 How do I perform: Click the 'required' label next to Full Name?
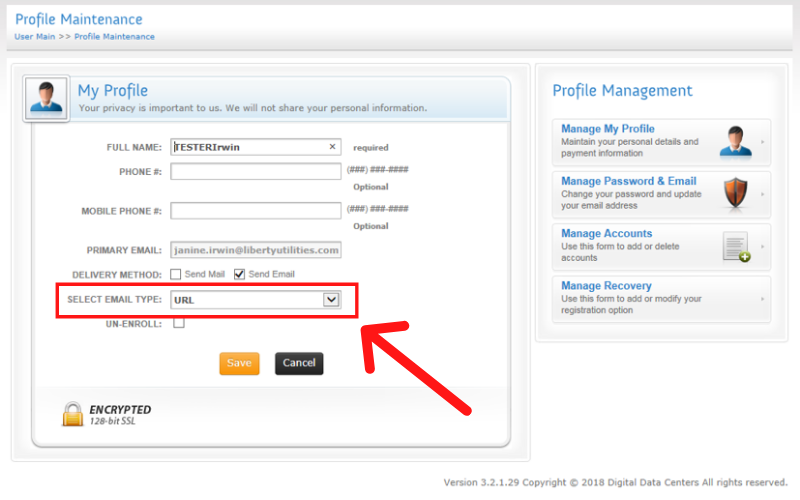coord(370,147)
